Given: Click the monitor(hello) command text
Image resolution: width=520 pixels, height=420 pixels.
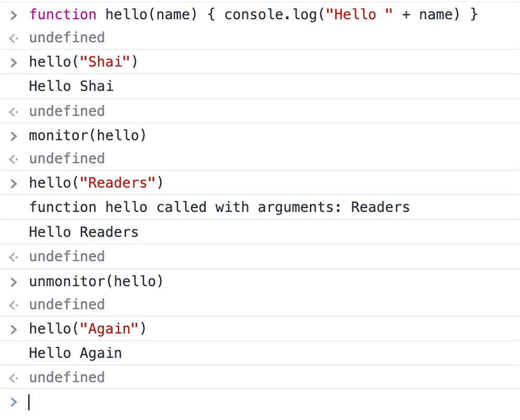Looking at the screenshot, I should [88, 136].
